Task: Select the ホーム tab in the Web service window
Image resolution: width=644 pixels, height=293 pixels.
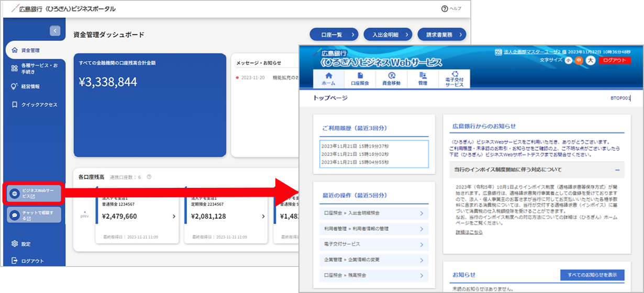Action: (328, 79)
